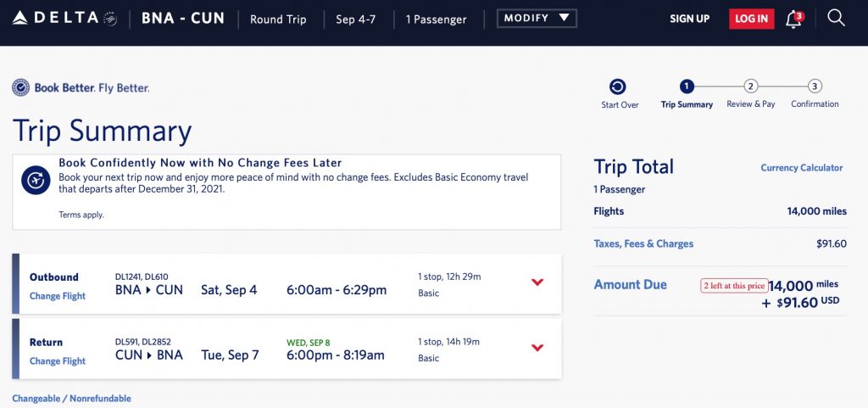Click Sign Up in header

(689, 19)
